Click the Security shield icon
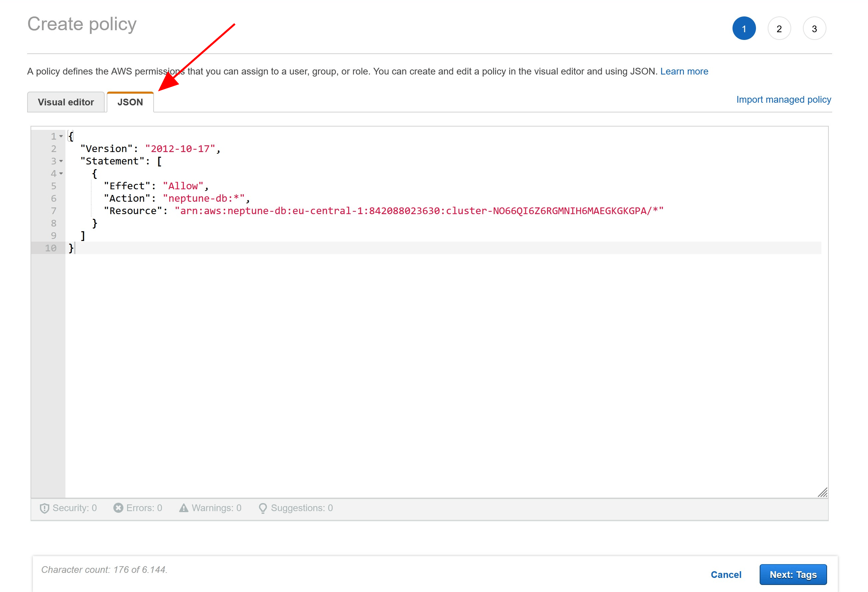This screenshot has height=592, width=868. [x=45, y=508]
